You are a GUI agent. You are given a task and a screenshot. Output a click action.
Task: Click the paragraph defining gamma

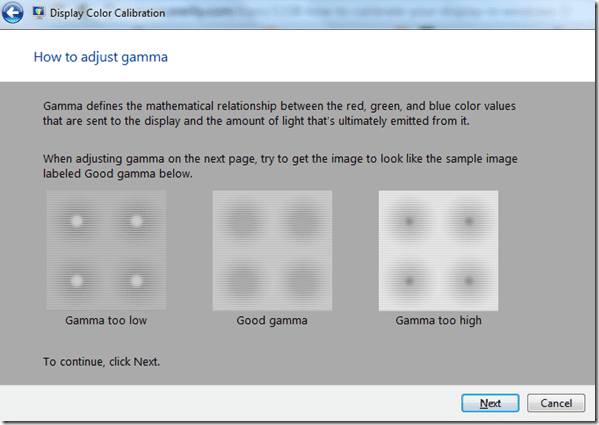coord(279,113)
